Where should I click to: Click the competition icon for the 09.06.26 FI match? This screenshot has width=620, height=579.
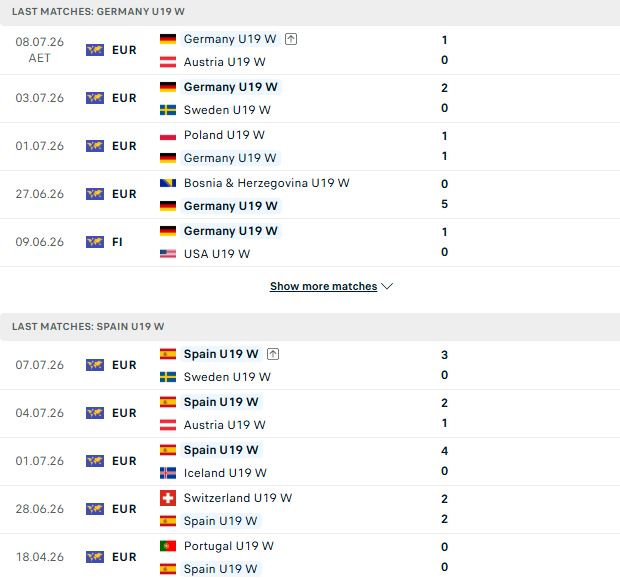(95, 242)
